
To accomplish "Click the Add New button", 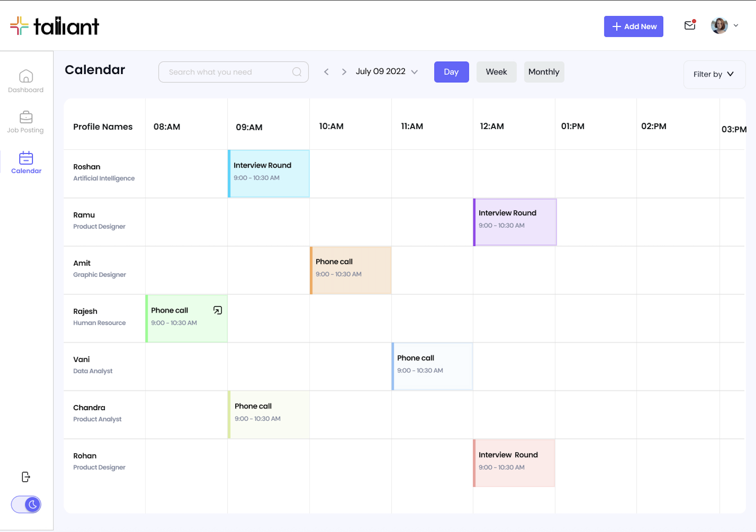I will point(633,26).
